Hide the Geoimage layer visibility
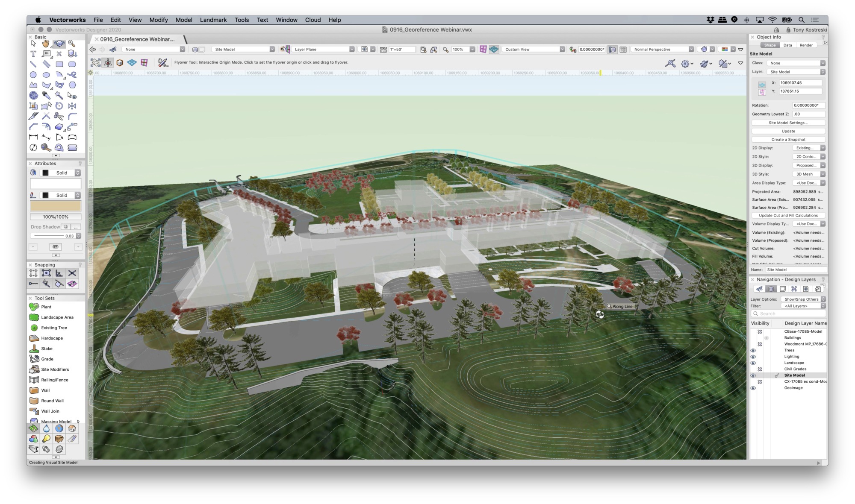Image resolution: width=855 pixels, height=504 pixels. (753, 387)
